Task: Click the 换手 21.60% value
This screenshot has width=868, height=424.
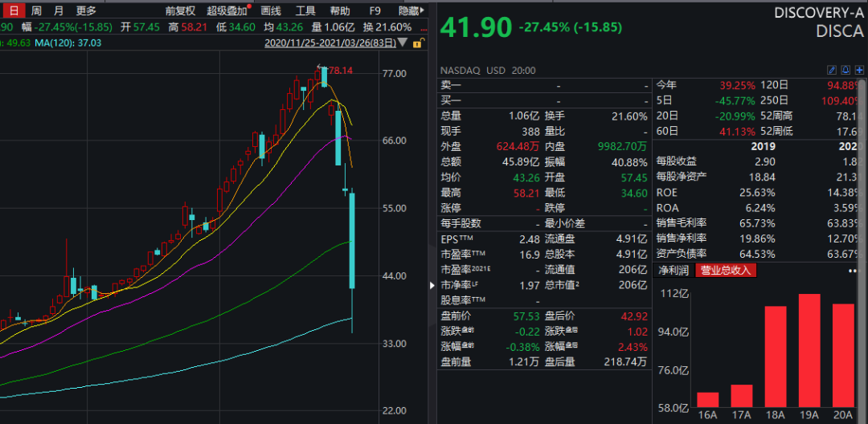Action: click(x=628, y=116)
